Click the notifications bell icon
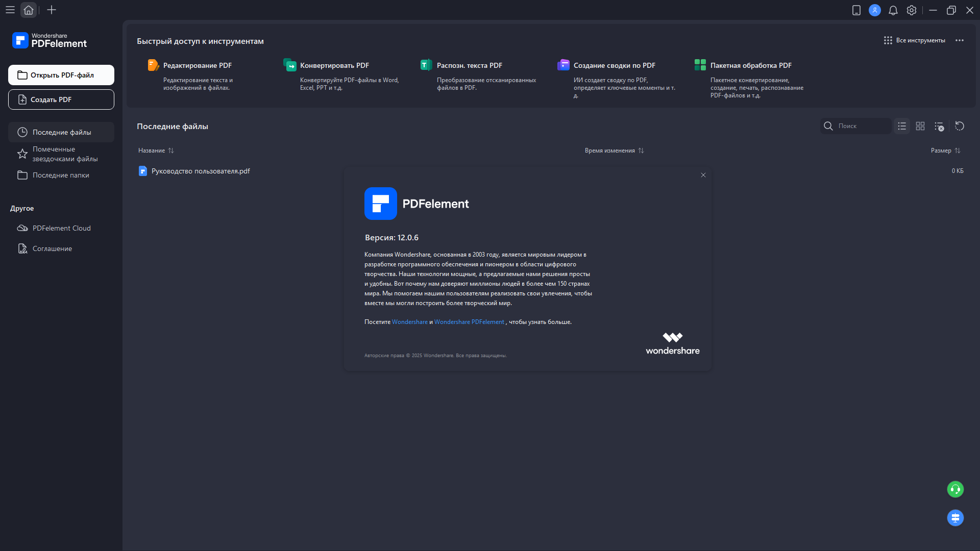Screen dimensions: 980x551 [x=893, y=10]
